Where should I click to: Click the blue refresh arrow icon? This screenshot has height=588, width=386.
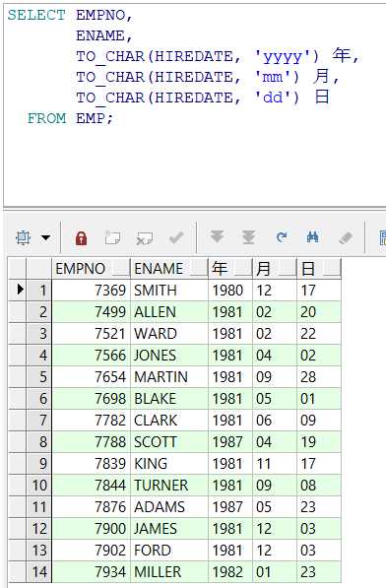click(281, 237)
